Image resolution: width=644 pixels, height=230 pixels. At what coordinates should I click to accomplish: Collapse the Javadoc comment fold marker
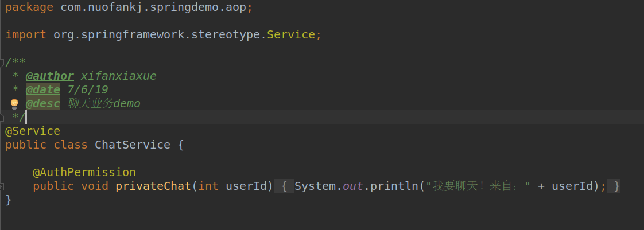pyautogui.click(x=2, y=62)
